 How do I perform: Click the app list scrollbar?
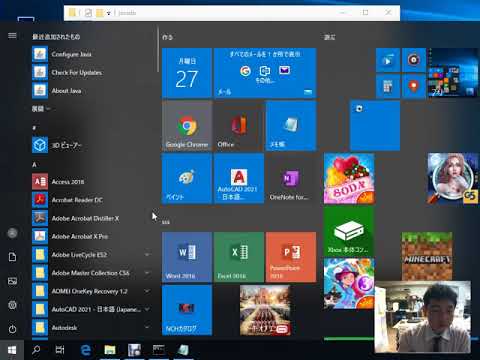(157, 50)
